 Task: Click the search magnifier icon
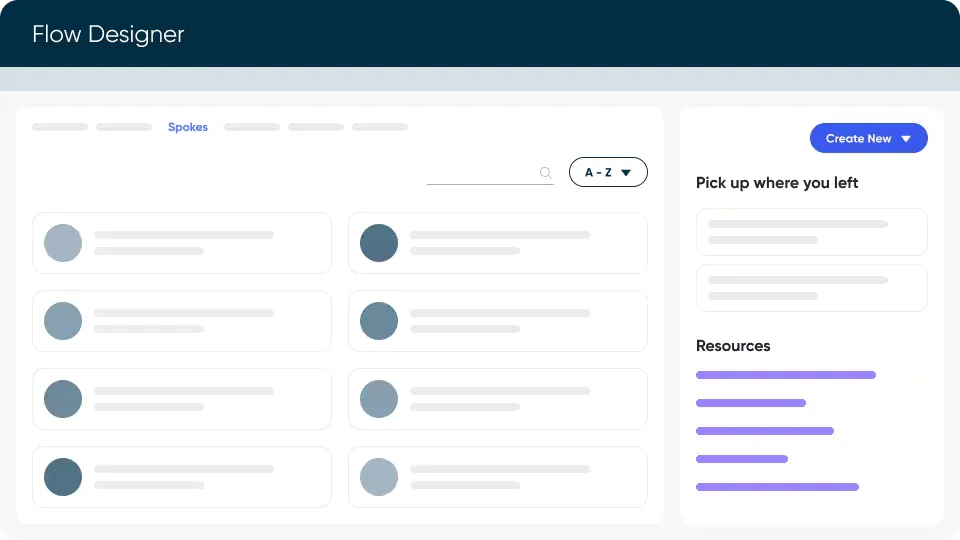coord(546,173)
